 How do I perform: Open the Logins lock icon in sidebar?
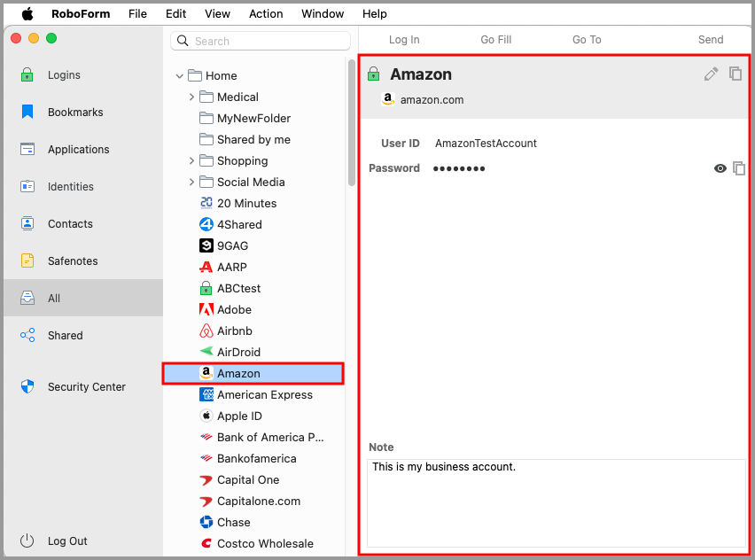pos(27,74)
